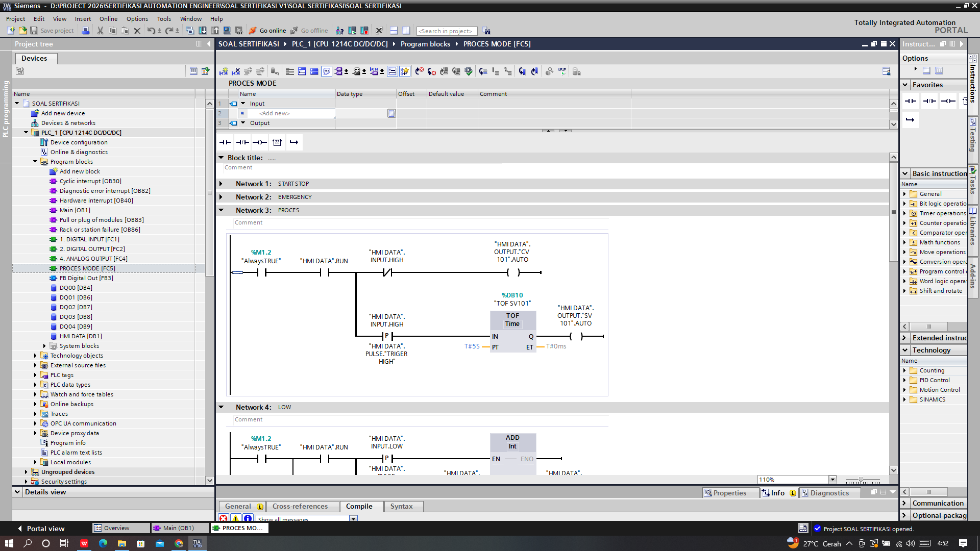The image size is (980, 551).
Task: Open the Tools menu
Action: click(164, 19)
